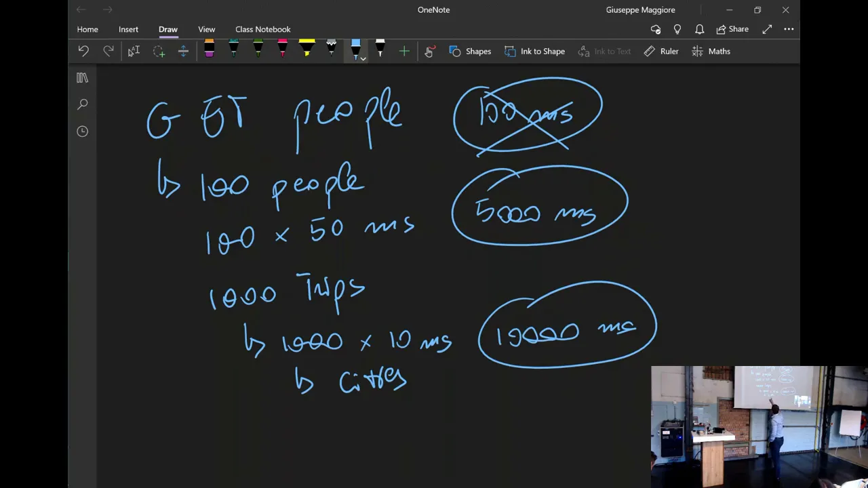Viewport: 868px width, 488px height.
Task: Open the notifications bell
Action: [699, 29]
